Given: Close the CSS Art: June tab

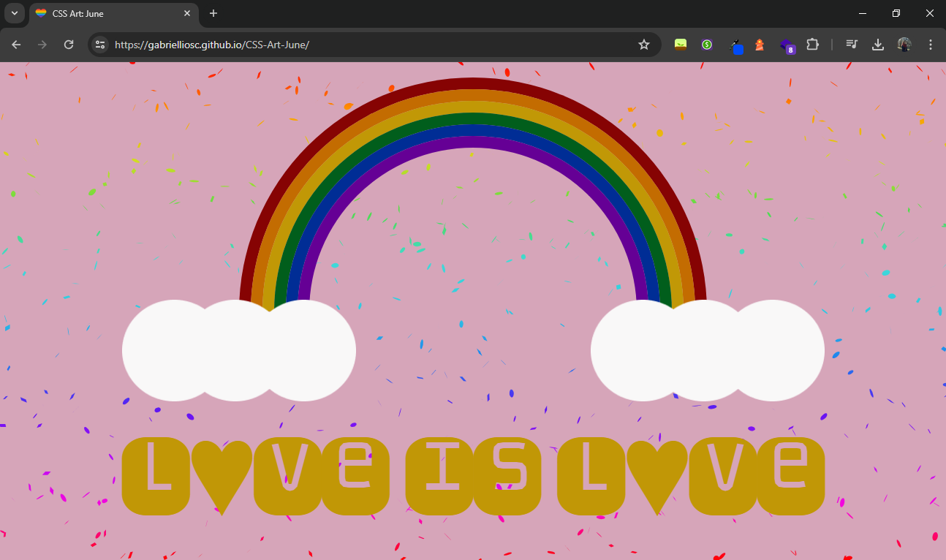Looking at the screenshot, I should click(187, 13).
